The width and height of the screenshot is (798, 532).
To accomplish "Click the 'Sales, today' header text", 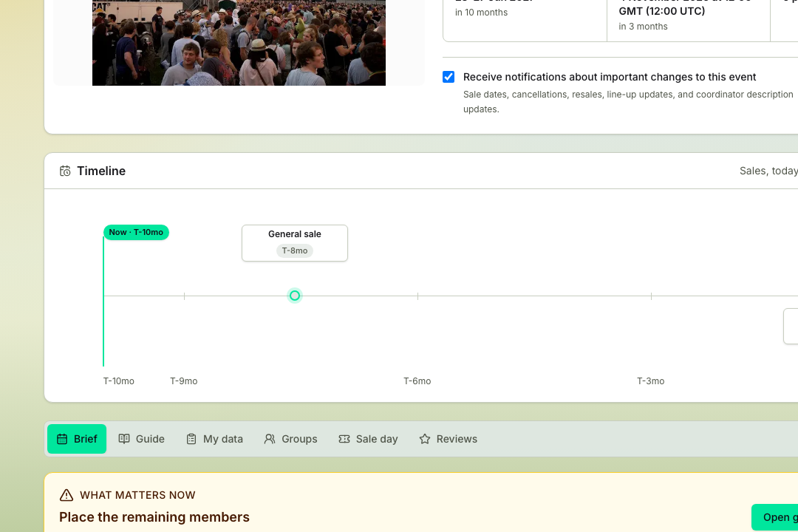I will (768, 171).
